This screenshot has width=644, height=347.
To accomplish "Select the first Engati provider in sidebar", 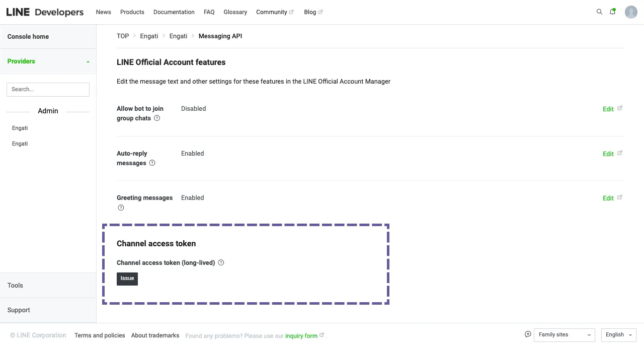I will [x=20, y=128].
